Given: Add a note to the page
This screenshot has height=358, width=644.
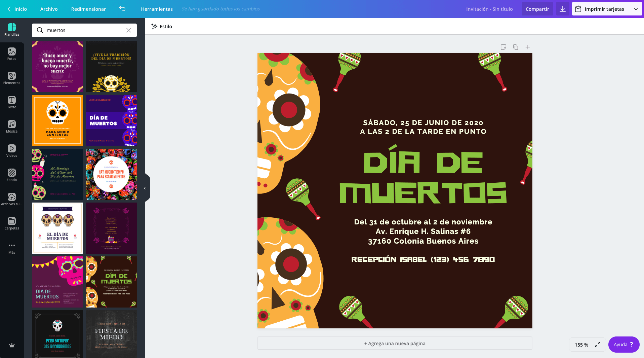Looking at the screenshot, I should click(503, 47).
